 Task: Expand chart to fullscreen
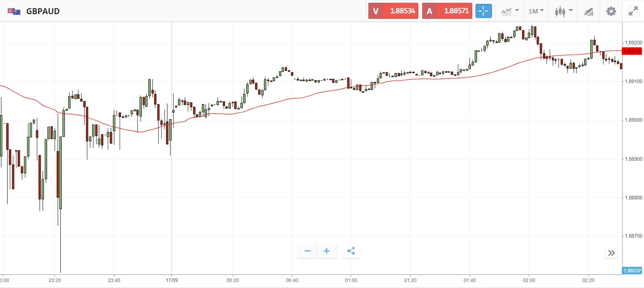633,11
